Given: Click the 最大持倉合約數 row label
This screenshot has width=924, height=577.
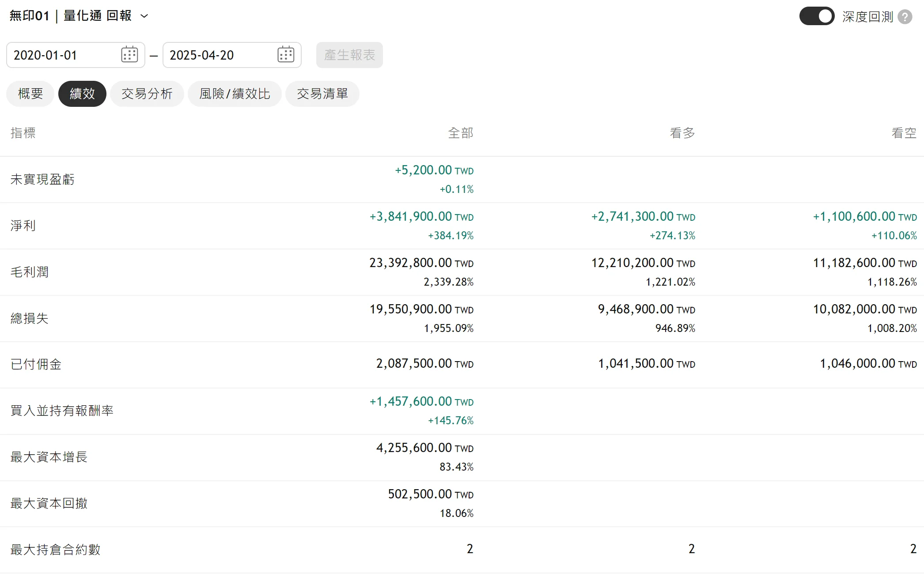Looking at the screenshot, I should pyautogui.click(x=56, y=550).
